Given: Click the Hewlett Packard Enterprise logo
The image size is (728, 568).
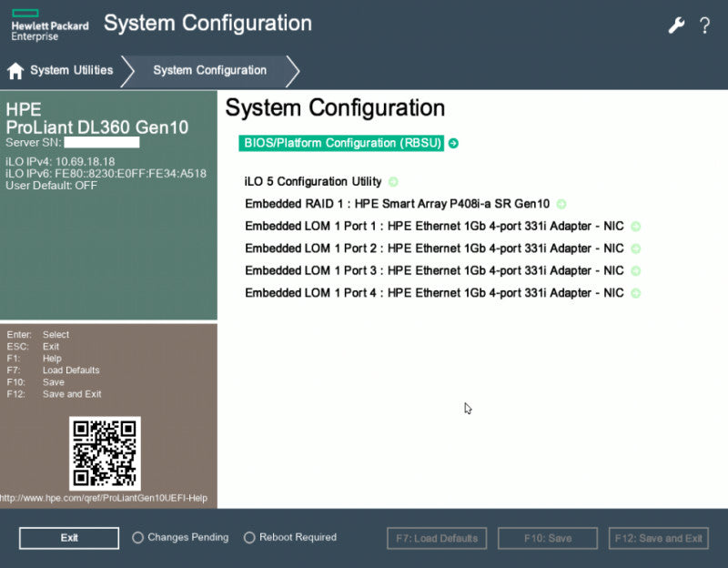Looking at the screenshot, I should coord(50,25).
